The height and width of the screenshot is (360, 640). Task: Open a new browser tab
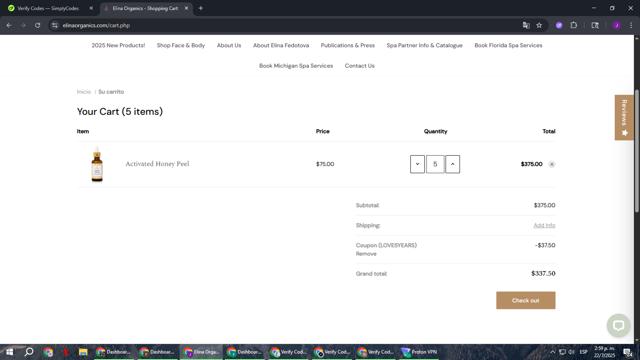(200, 8)
